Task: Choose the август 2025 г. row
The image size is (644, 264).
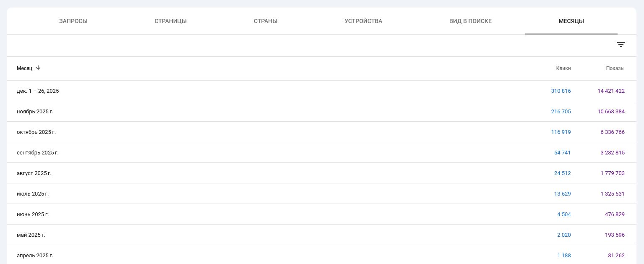Action: [34, 173]
